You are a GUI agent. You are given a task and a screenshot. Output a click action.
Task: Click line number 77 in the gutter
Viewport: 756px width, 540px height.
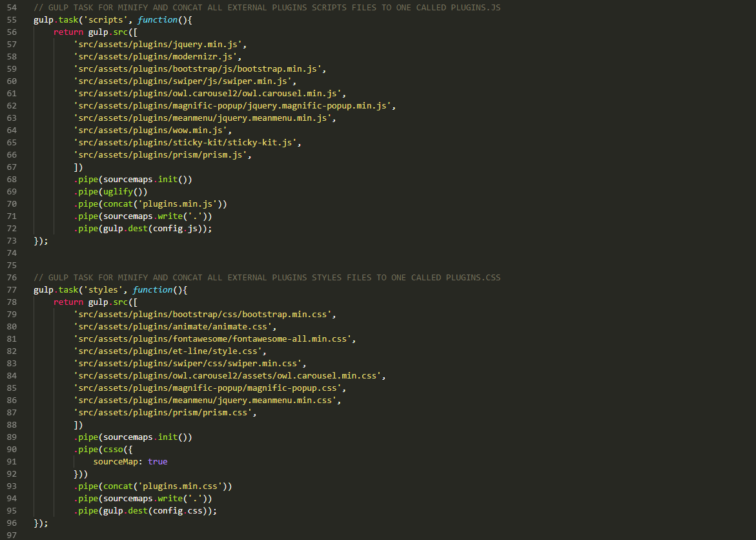12,289
